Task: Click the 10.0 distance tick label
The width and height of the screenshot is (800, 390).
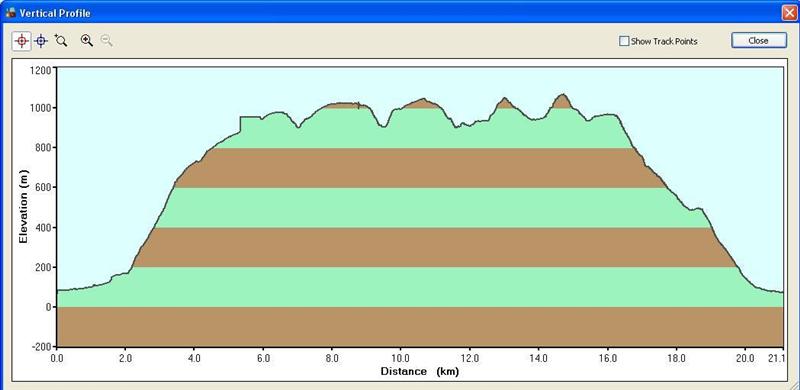Action: point(401,358)
